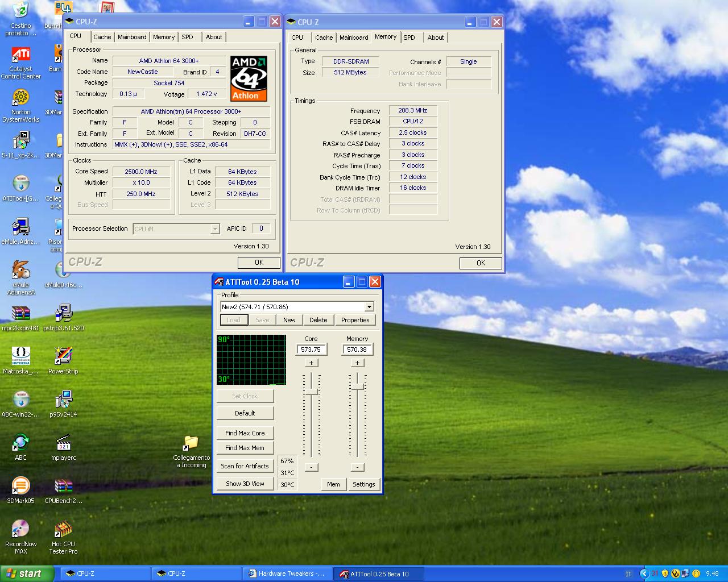This screenshot has height=582, width=728.
Task: Click ATITool 0.25 Beta 10 taskbar button
Action: pyautogui.click(x=379, y=573)
